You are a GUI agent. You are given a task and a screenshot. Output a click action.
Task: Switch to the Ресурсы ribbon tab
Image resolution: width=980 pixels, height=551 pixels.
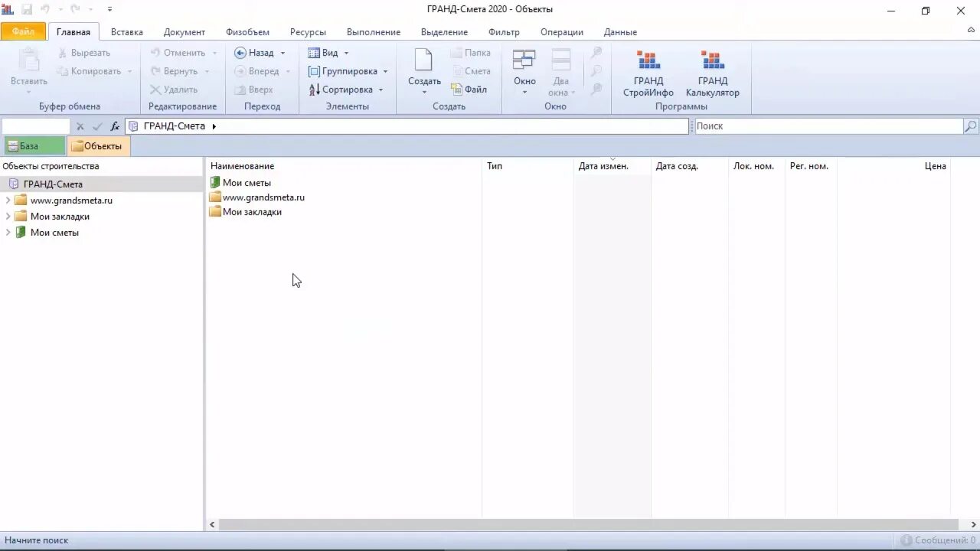click(308, 32)
